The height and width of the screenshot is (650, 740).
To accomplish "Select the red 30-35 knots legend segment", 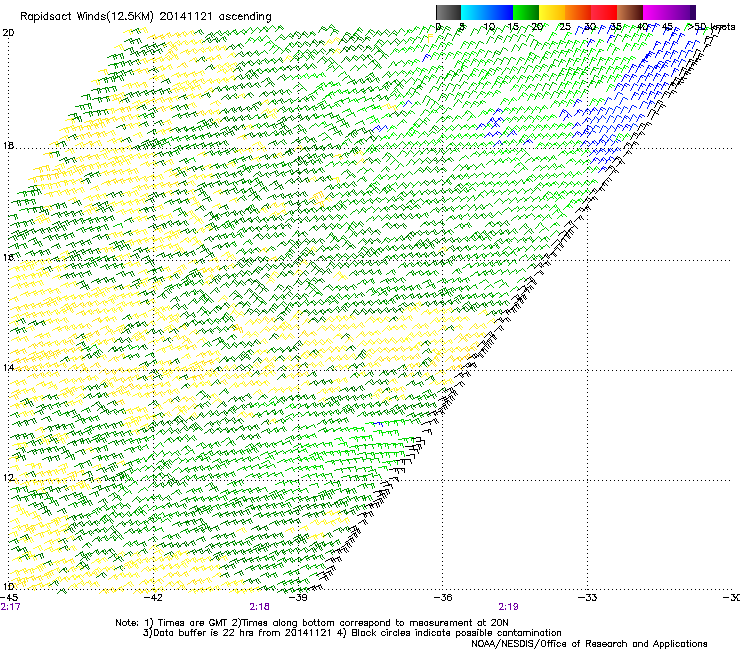I will tap(604, 12).
